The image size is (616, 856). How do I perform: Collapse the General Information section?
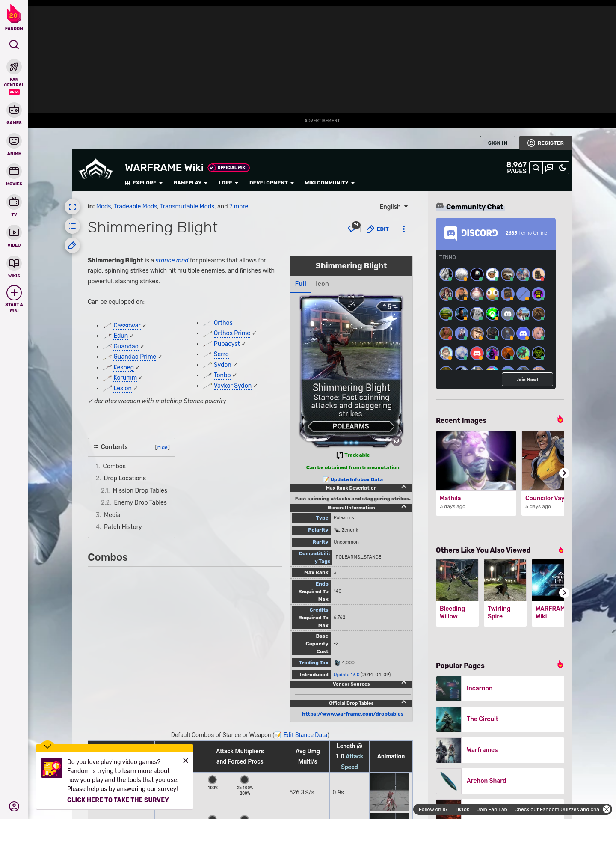coord(403,507)
